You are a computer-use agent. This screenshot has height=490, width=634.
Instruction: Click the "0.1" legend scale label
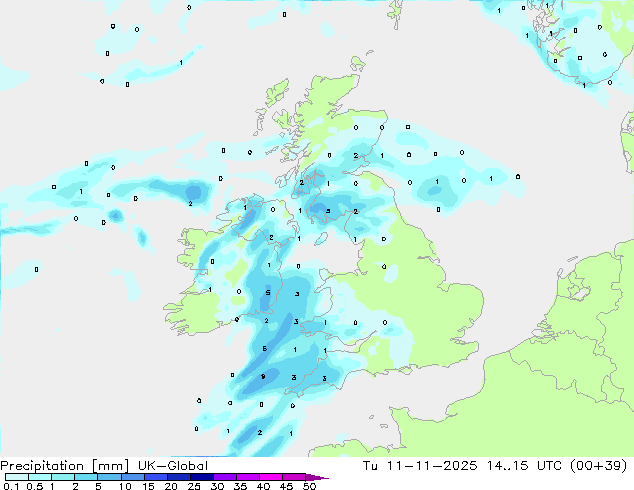point(12,486)
